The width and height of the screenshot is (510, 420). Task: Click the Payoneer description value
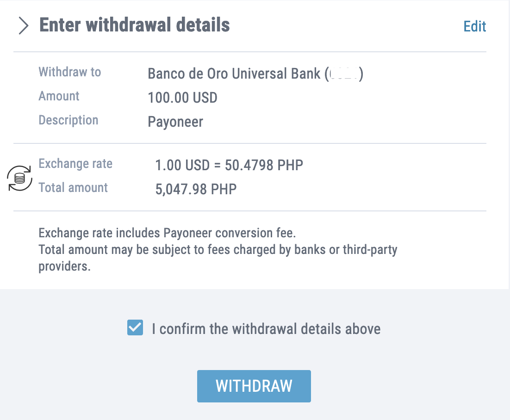(175, 122)
